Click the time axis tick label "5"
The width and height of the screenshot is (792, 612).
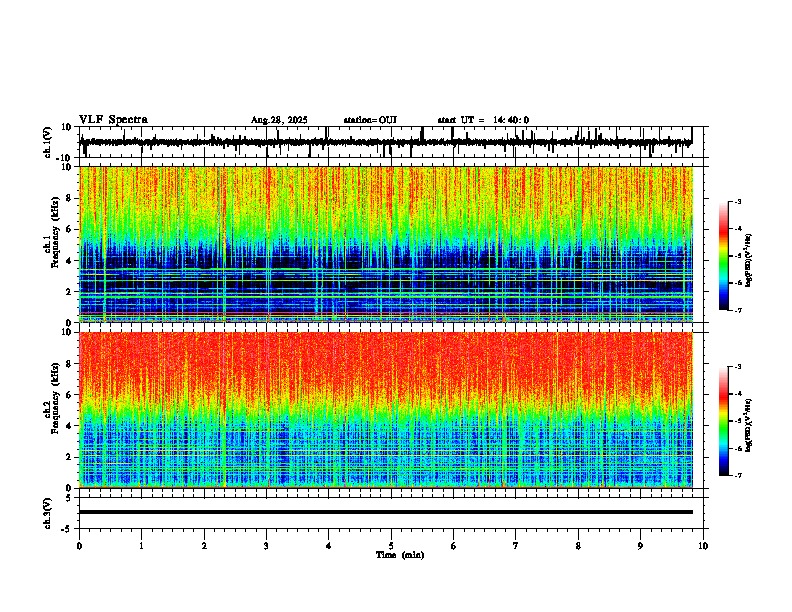(391, 546)
